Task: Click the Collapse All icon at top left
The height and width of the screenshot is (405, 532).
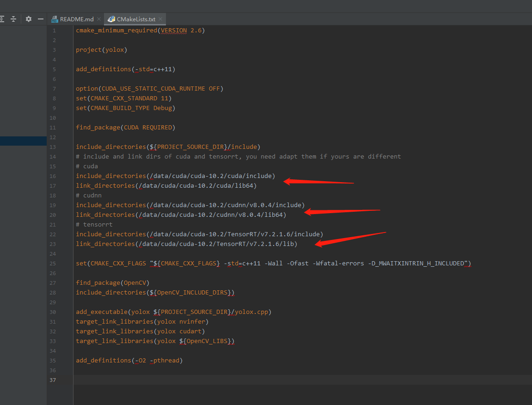Action: pyautogui.click(x=13, y=19)
